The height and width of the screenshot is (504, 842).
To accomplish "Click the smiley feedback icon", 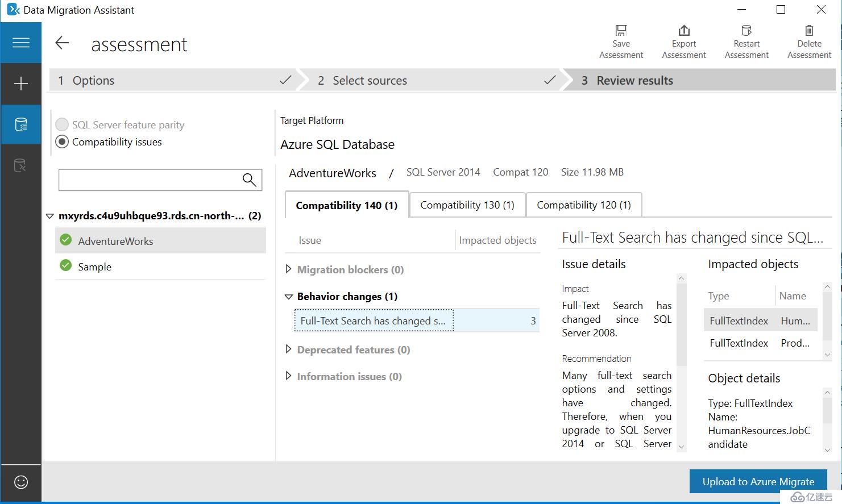I will point(21,482).
